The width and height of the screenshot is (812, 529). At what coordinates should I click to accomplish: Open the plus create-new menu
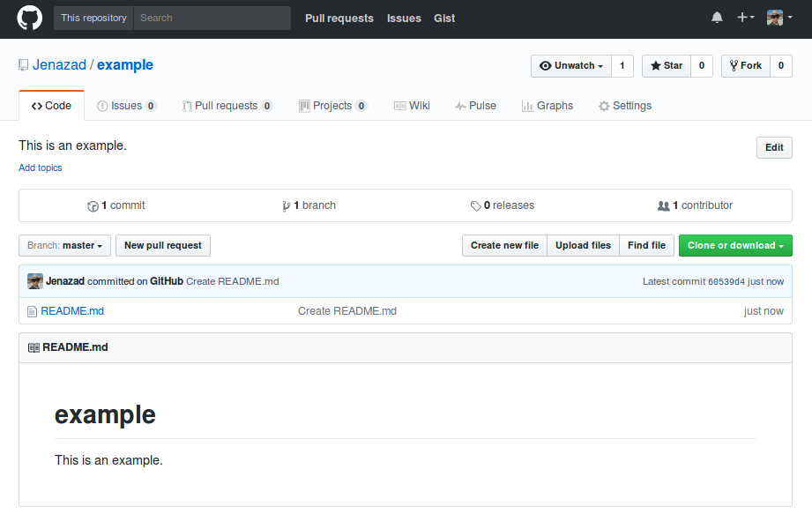pyautogui.click(x=745, y=18)
